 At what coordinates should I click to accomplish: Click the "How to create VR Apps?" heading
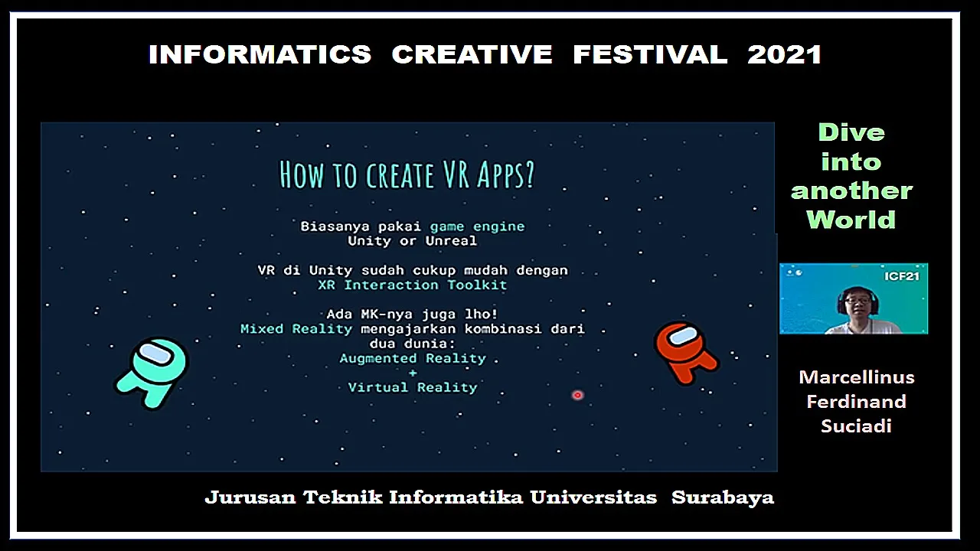[407, 175]
